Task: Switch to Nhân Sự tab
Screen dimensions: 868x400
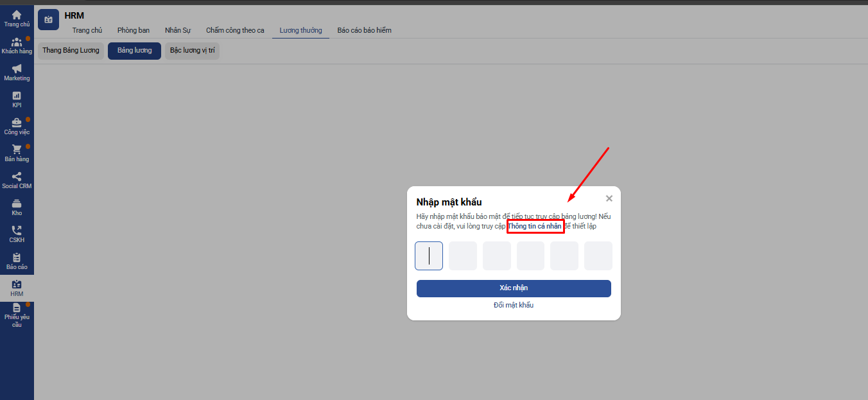Action: pos(178,30)
